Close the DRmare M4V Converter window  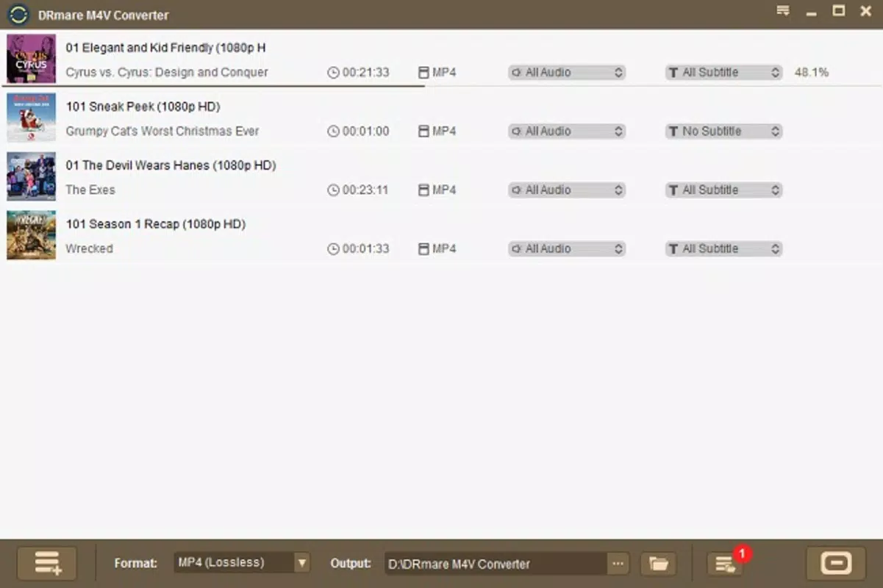point(865,10)
